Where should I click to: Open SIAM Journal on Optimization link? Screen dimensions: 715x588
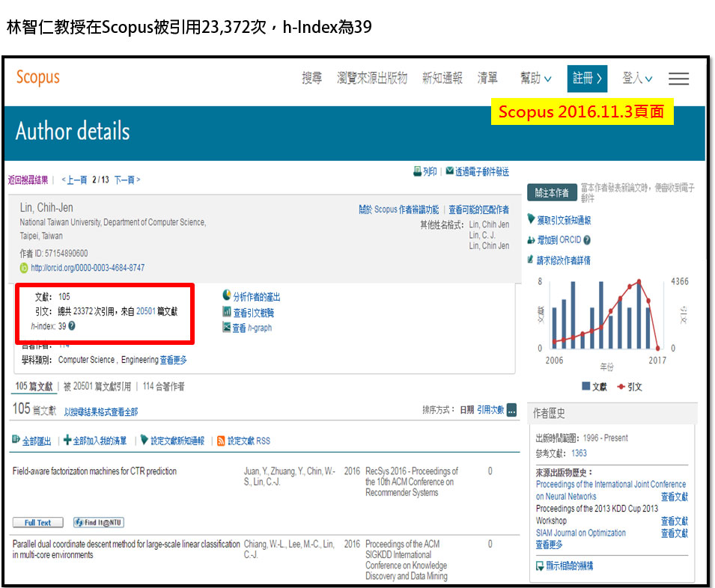click(x=581, y=533)
